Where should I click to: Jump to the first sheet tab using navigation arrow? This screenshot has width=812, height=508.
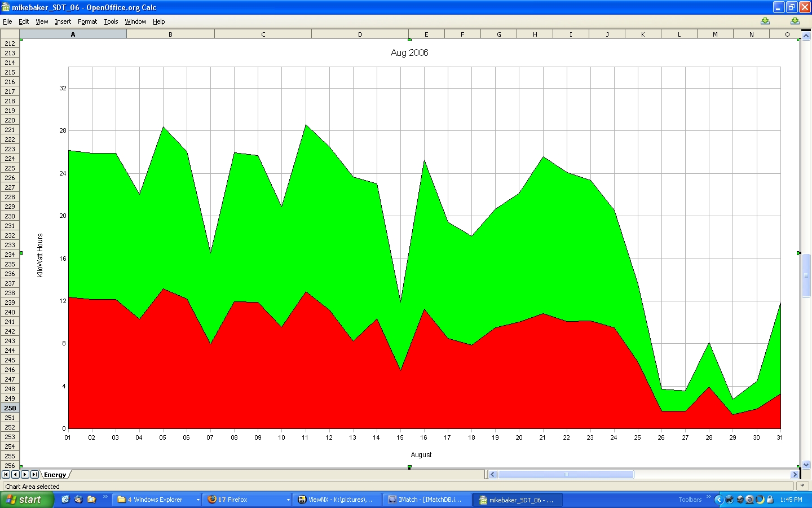click(6, 475)
